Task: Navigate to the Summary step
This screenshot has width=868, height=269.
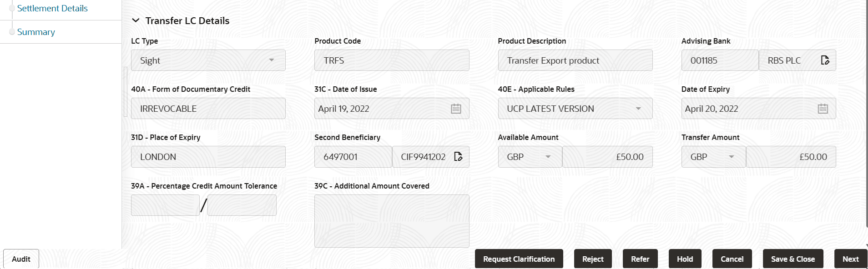Action: pyautogui.click(x=36, y=32)
